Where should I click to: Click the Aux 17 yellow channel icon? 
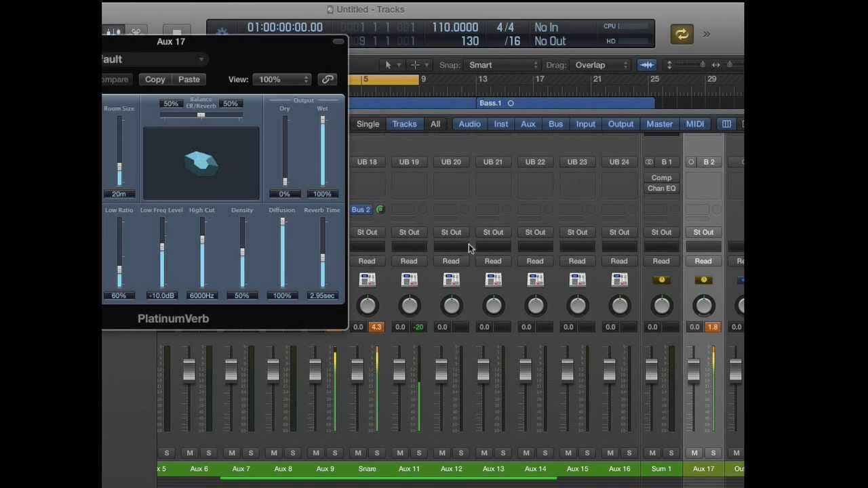[x=704, y=279]
